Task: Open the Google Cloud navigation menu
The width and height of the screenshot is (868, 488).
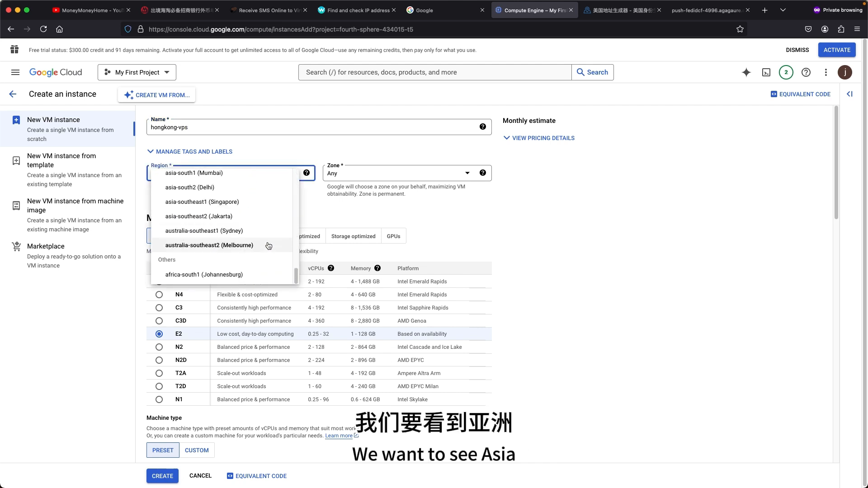Action: click(x=15, y=72)
